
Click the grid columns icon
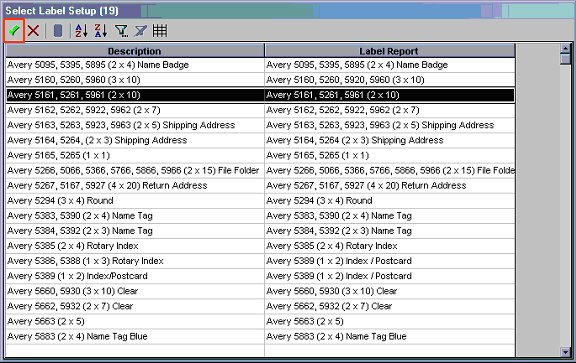coord(160,30)
